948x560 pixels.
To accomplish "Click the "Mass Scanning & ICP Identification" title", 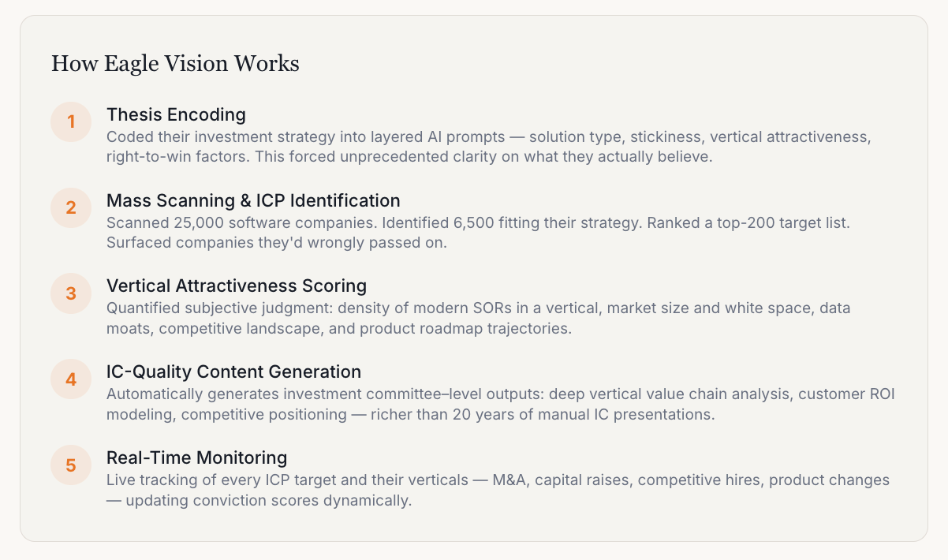I will pos(253,200).
